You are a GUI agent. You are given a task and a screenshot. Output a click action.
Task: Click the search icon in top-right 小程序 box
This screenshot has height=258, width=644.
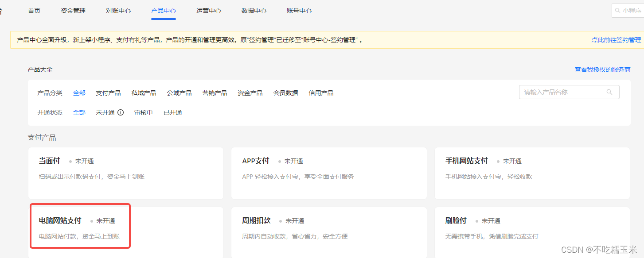pyautogui.click(x=617, y=11)
